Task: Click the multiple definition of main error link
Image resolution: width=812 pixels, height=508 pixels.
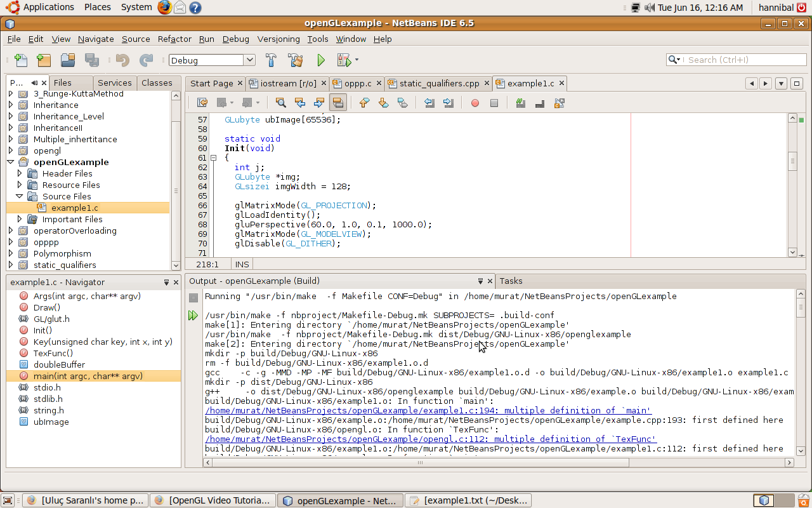Action: point(428,410)
